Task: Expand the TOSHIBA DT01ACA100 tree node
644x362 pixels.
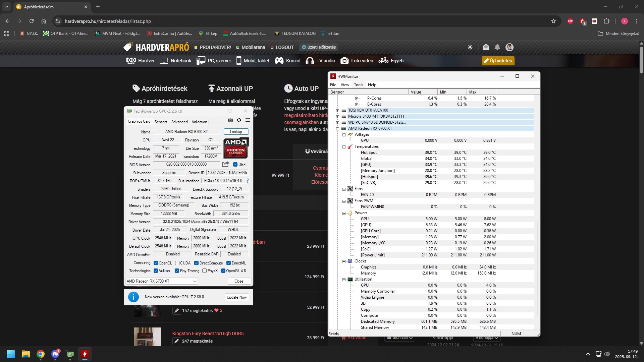Action: pos(337,110)
